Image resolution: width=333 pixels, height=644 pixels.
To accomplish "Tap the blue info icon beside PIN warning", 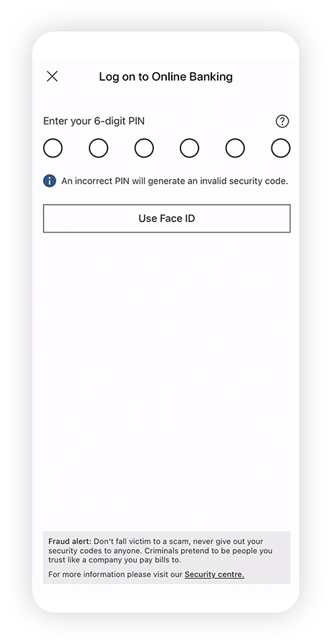I will (49, 181).
